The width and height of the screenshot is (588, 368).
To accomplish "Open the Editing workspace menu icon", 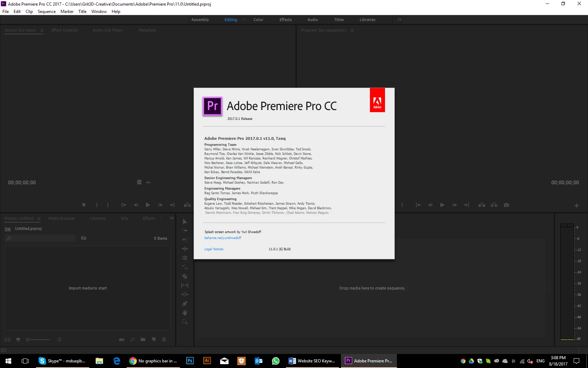I will tap(244, 20).
